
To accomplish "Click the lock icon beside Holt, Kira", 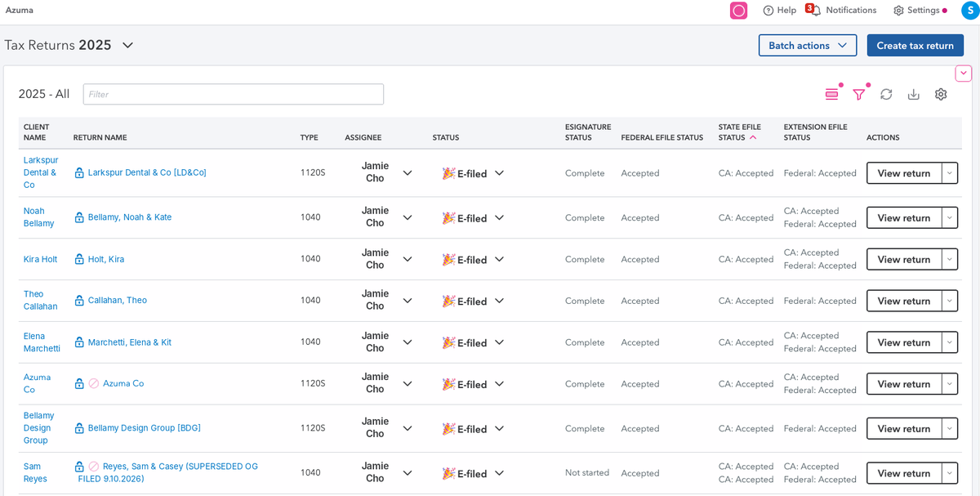I will tap(79, 260).
